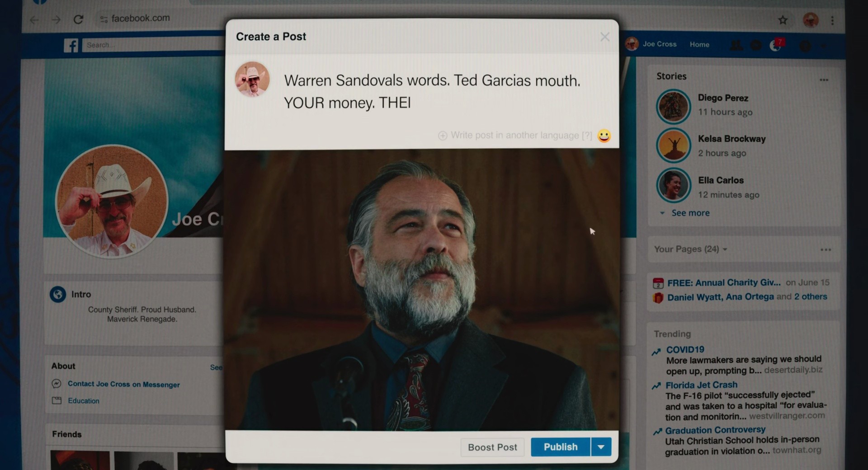This screenshot has width=868, height=470.
Task: Open the friend requests icon
Action: tap(736, 45)
